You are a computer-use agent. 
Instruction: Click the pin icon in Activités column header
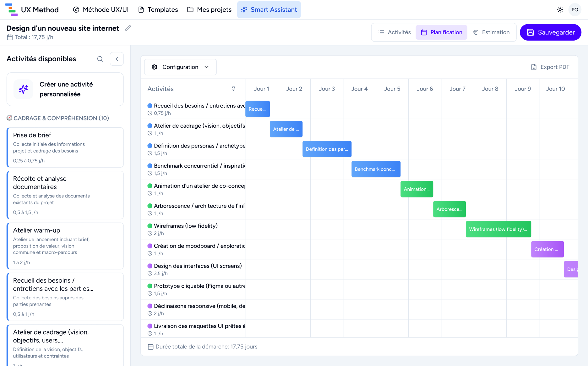[x=233, y=89]
